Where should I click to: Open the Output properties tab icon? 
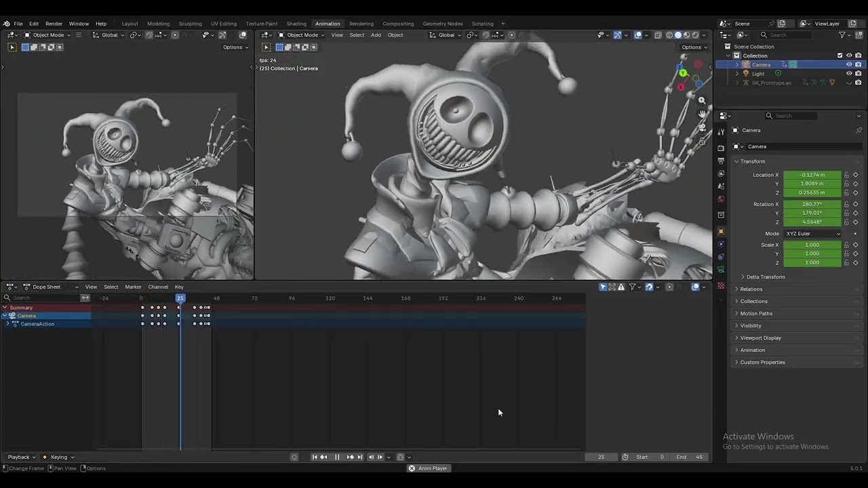721,161
